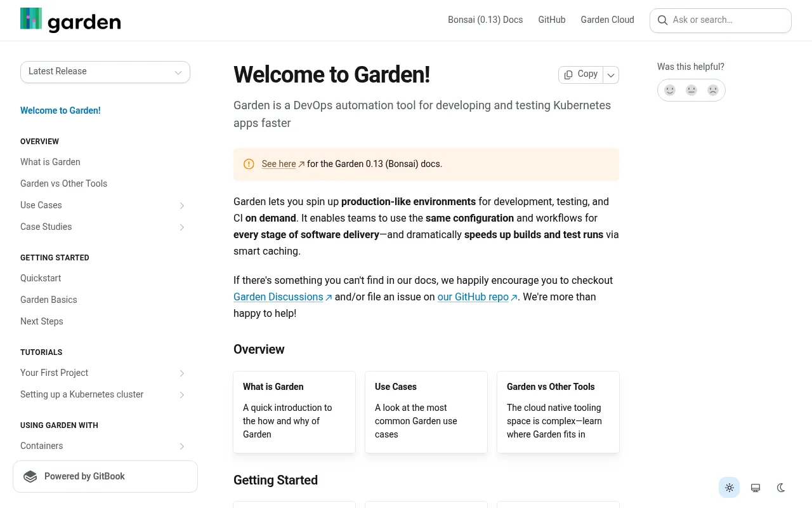Open the Copy button dropdown arrow
The height and width of the screenshot is (508, 812).
point(611,75)
